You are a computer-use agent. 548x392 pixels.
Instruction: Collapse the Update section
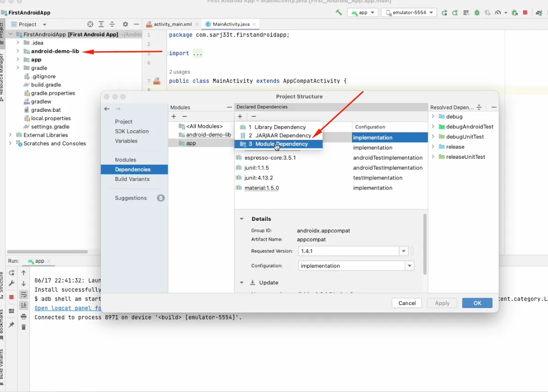tap(242, 282)
